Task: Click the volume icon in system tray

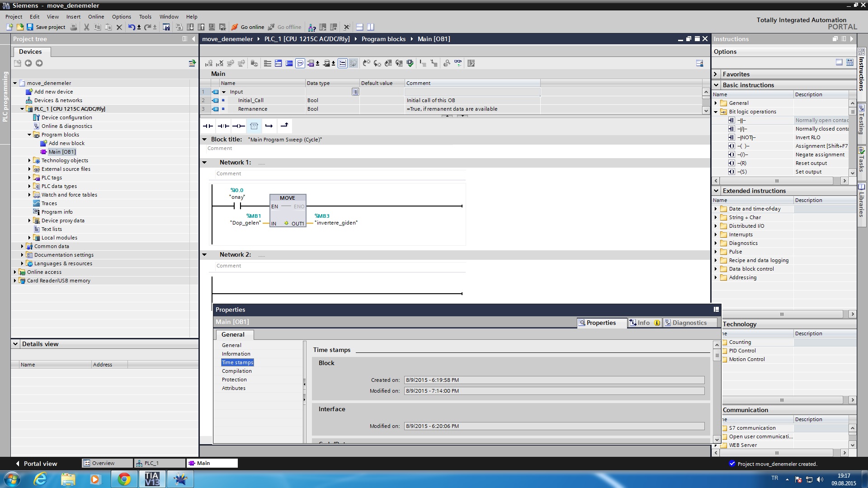Action: coord(820,479)
